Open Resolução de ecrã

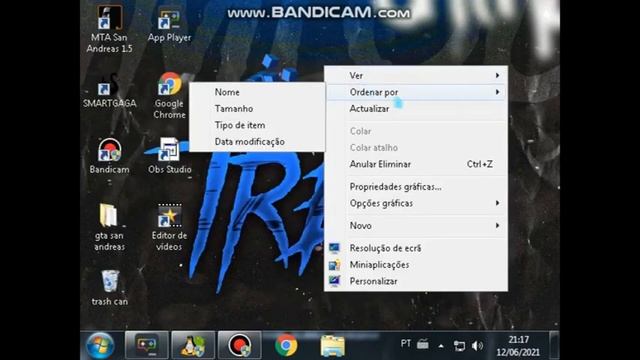point(416,248)
